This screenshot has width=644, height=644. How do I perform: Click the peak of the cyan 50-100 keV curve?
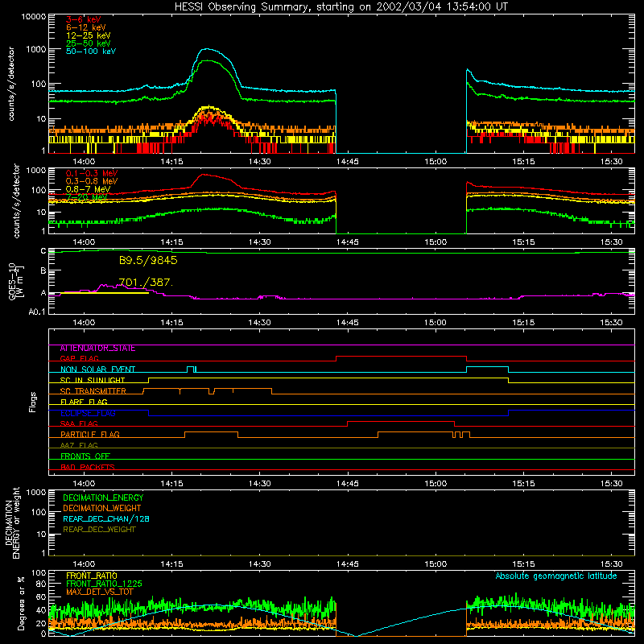(x=208, y=49)
